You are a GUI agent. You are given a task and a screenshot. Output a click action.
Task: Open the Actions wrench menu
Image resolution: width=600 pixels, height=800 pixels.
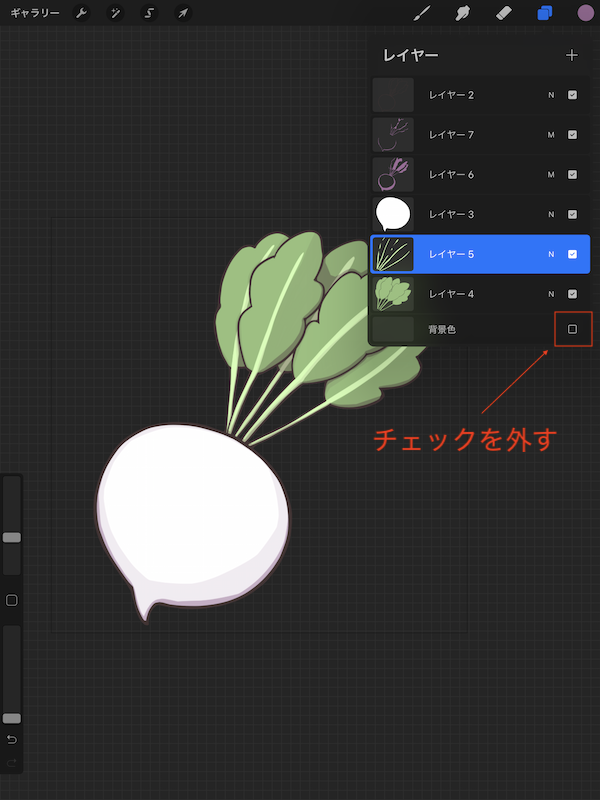point(82,14)
